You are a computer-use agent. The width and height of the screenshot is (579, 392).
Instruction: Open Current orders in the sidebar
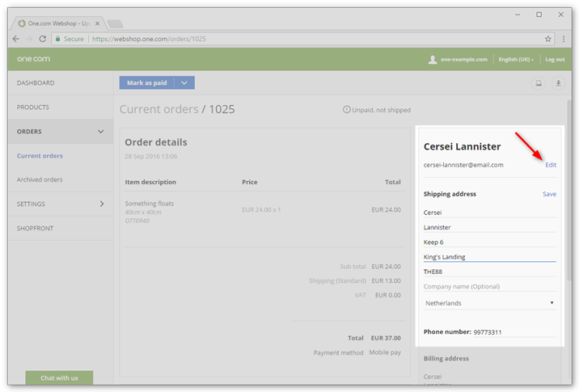pos(40,156)
